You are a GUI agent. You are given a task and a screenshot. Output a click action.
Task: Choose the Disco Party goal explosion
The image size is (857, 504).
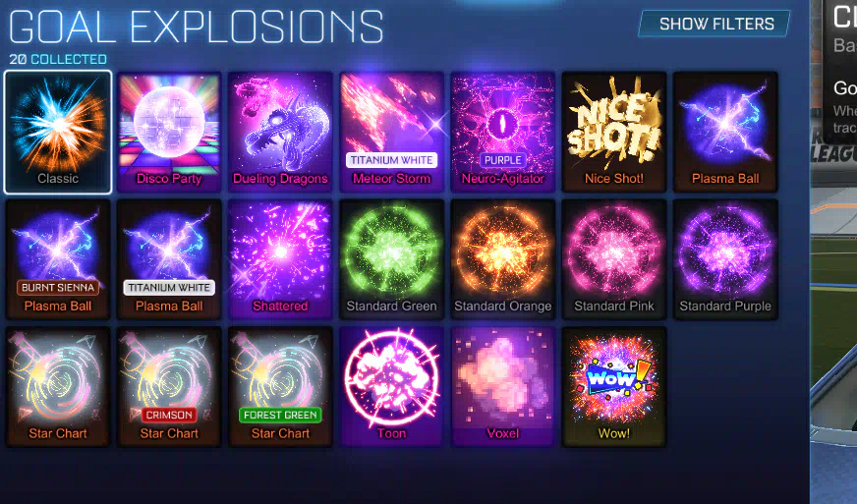pos(169,132)
